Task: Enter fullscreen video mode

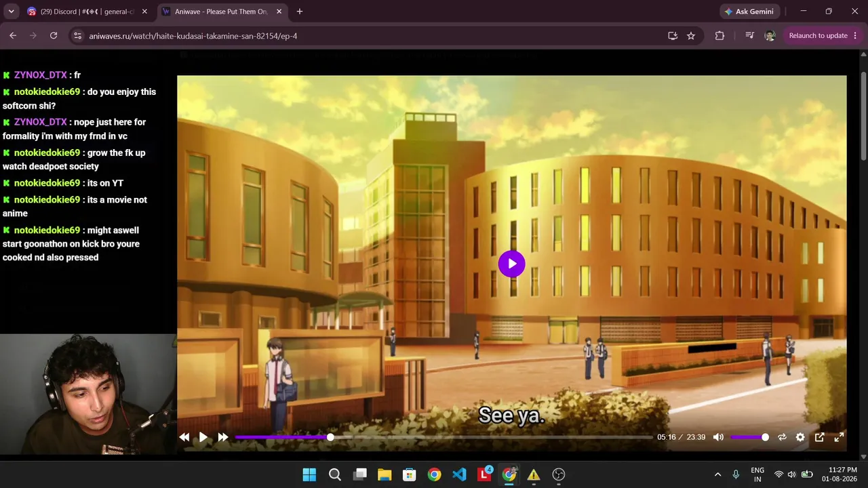Action: click(x=839, y=437)
